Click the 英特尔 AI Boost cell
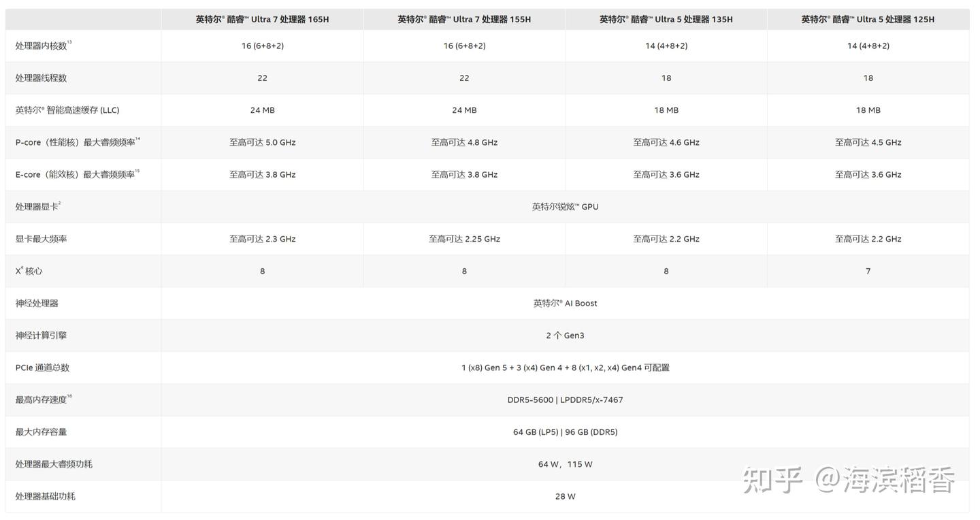The height and width of the screenshot is (520, 980). tap(565, 304)
